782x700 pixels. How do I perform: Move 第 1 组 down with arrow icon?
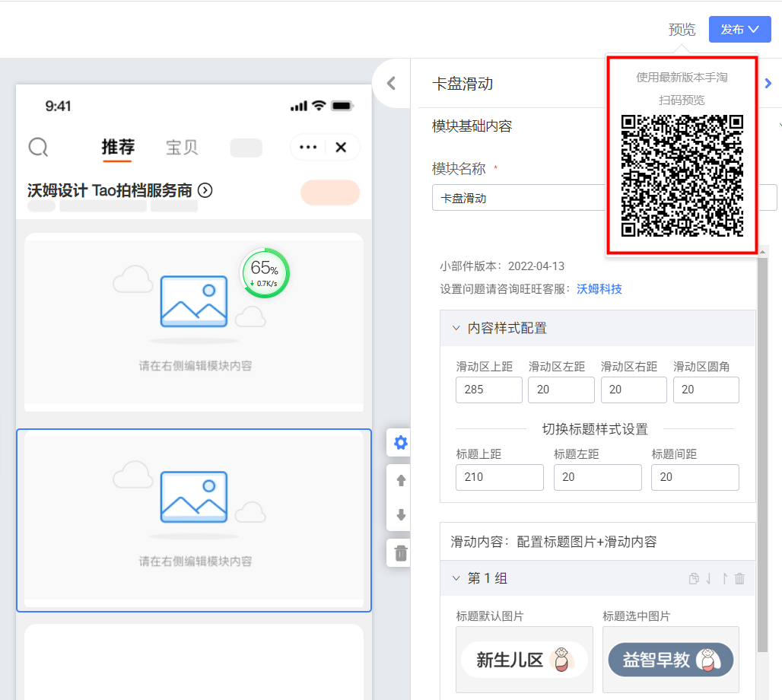709,578
